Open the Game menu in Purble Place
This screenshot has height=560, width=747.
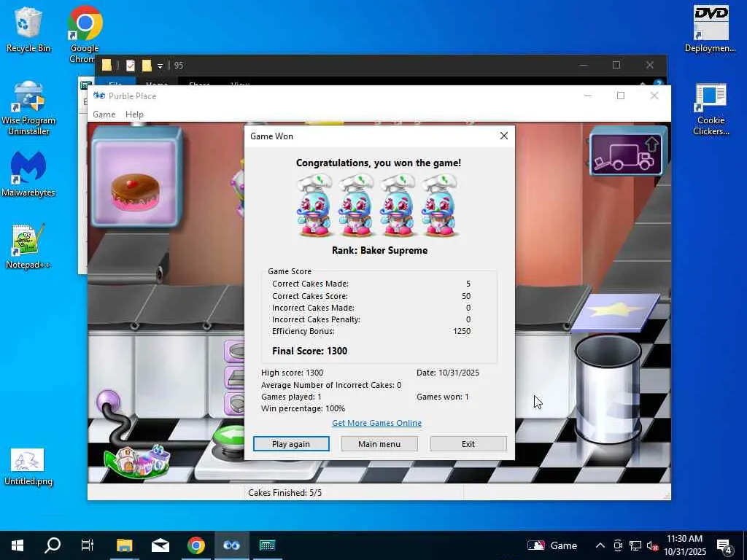point(104,114)
